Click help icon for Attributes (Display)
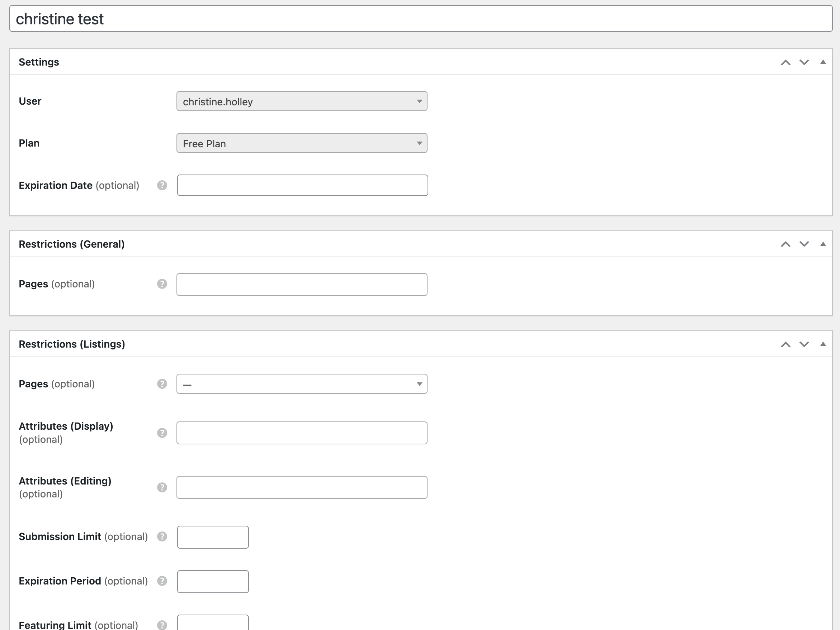 (x=162, y=433)
